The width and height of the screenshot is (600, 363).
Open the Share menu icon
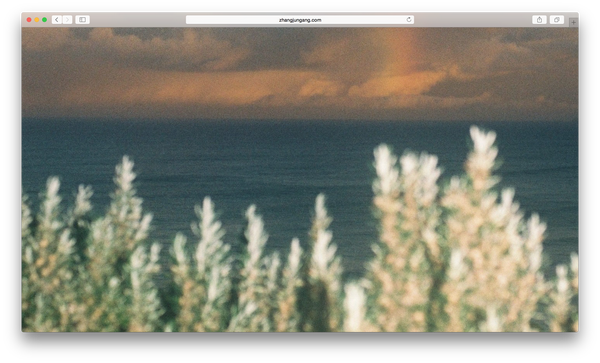(539, 20)
